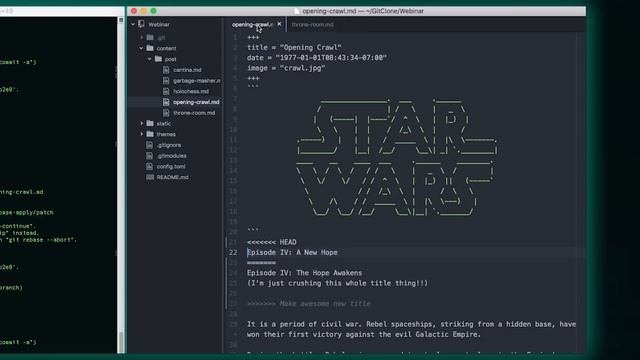
Task: Click file icon beside cantina.md
Action: pos(166,70)
